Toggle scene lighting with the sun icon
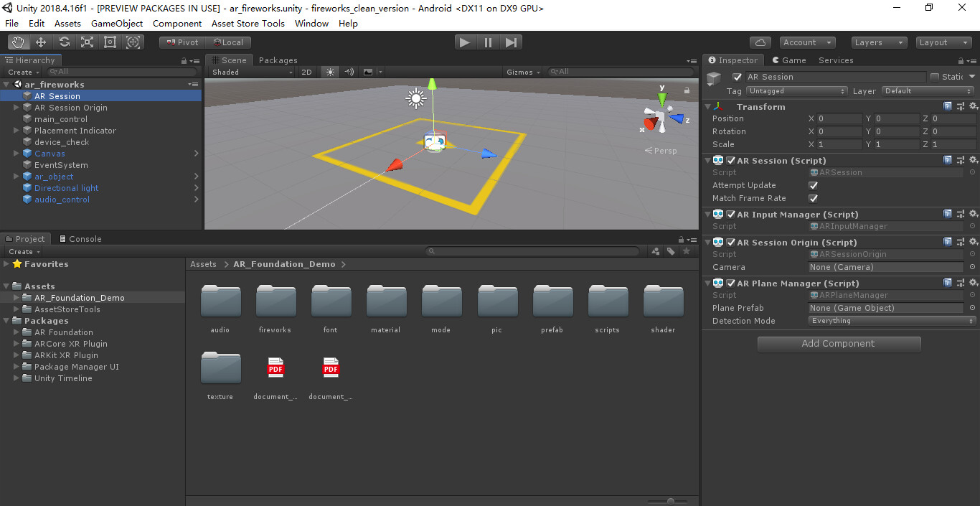The image size is (980, 506). (329, 72)
